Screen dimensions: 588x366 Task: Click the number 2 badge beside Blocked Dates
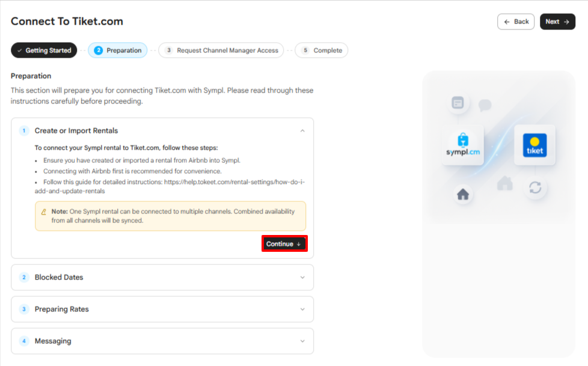pyautogui.click(x=24, y=278)
